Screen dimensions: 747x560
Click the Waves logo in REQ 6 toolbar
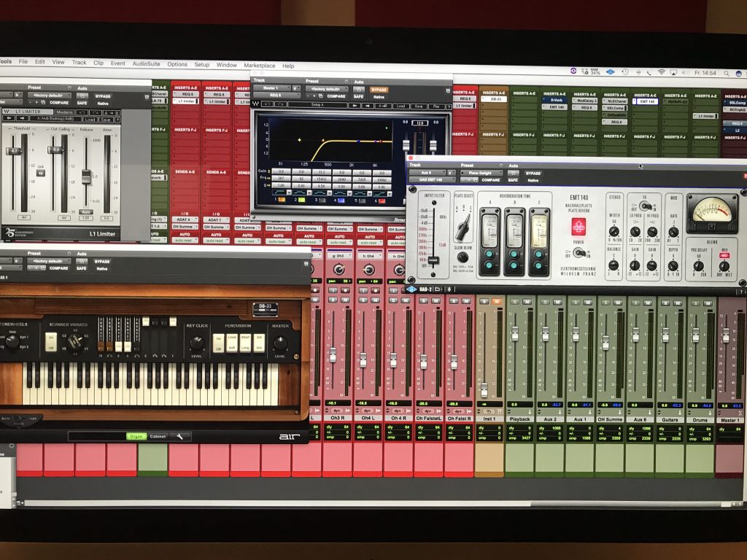coord(256,104)
